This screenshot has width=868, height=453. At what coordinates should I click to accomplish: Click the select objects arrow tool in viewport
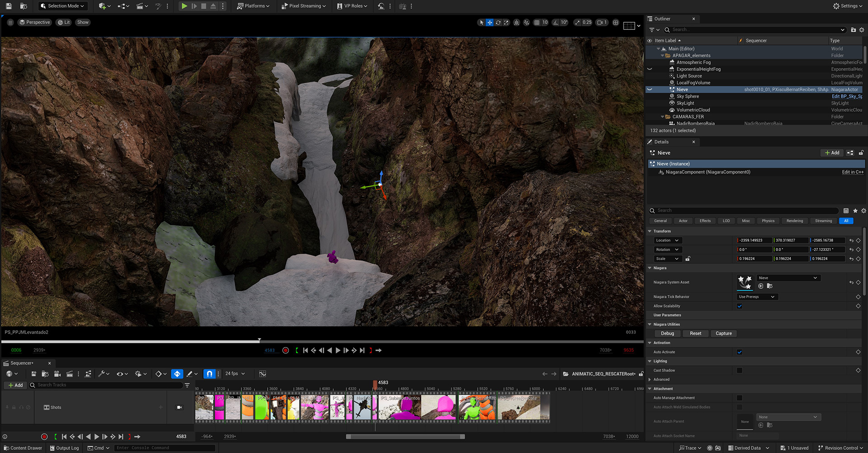click(x=481, y=22)
